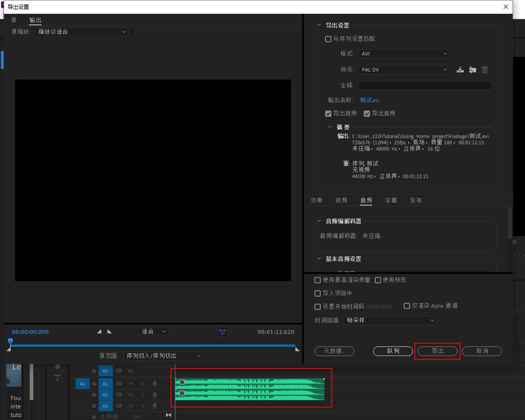Switch to the Effects tab
Viewport: 525px width, 420px height.
(316, 201)
